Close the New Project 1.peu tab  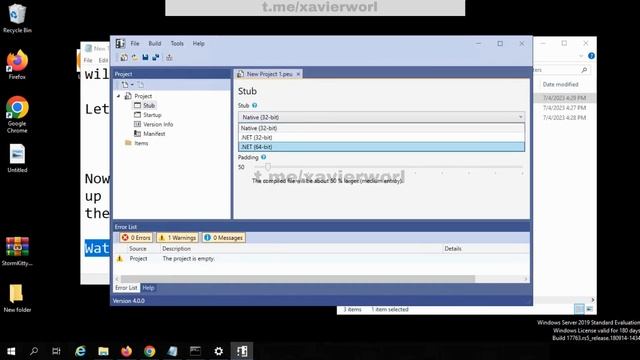298,74
